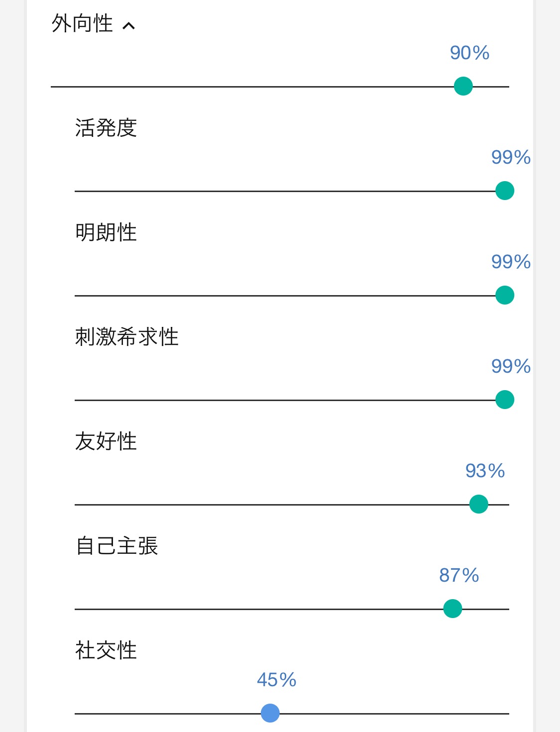This screenshot has width=560, height=732.
Task: Click the 社交性 label
Action: tap(106, 650)
